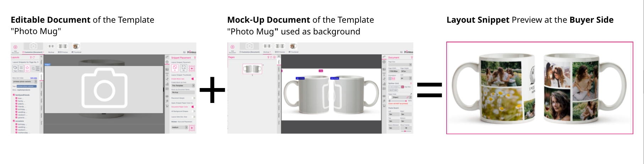Adjust the paper color opacity slider

click(x=398, y=101)
